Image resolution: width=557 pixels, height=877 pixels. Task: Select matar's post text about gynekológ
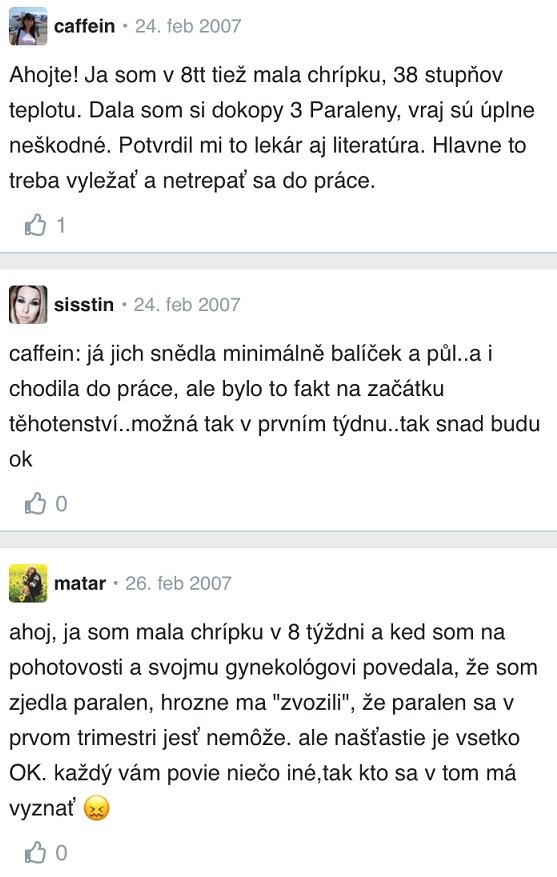click(273, 720)
